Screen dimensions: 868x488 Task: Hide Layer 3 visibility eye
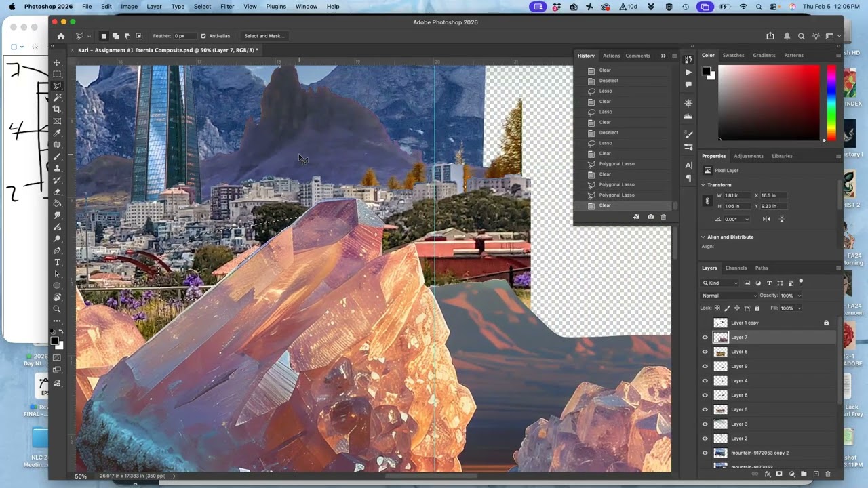705,424
